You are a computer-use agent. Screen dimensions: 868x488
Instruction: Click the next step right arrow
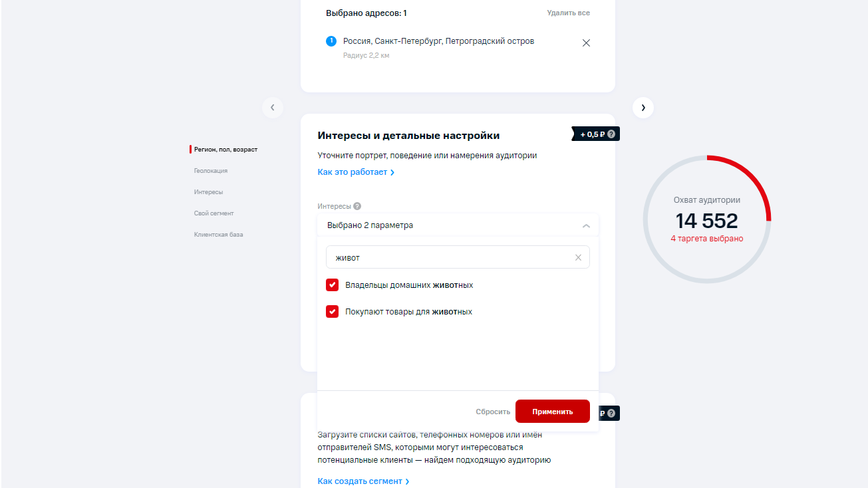(x=643, y=108)
